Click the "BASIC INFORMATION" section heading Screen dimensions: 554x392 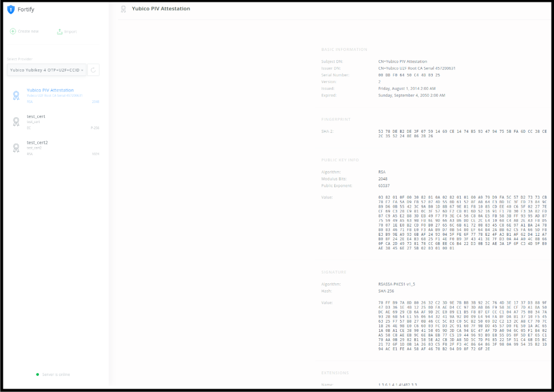coord(344,49)
